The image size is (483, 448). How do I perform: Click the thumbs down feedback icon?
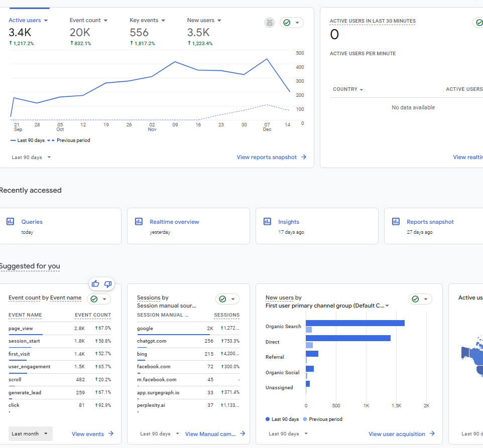(107, 284)
